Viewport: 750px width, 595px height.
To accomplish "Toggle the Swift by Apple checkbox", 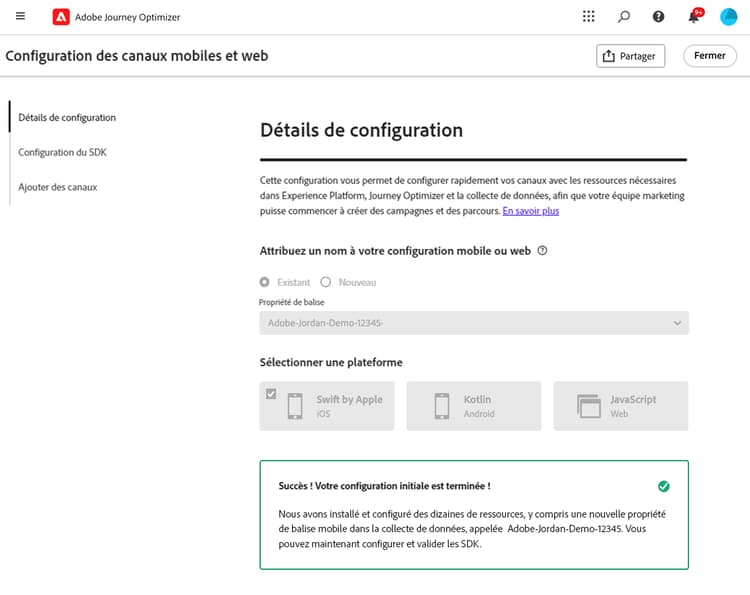I will [271, 394].
